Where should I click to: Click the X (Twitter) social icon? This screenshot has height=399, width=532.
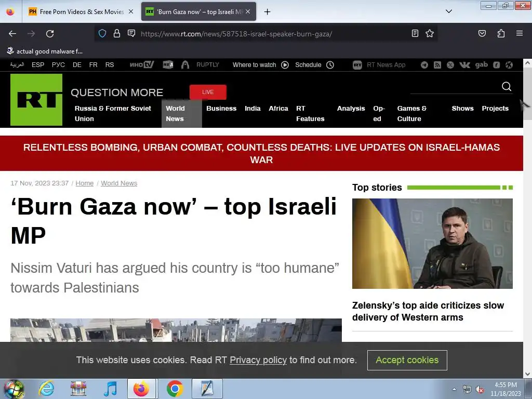pos(450,65)
